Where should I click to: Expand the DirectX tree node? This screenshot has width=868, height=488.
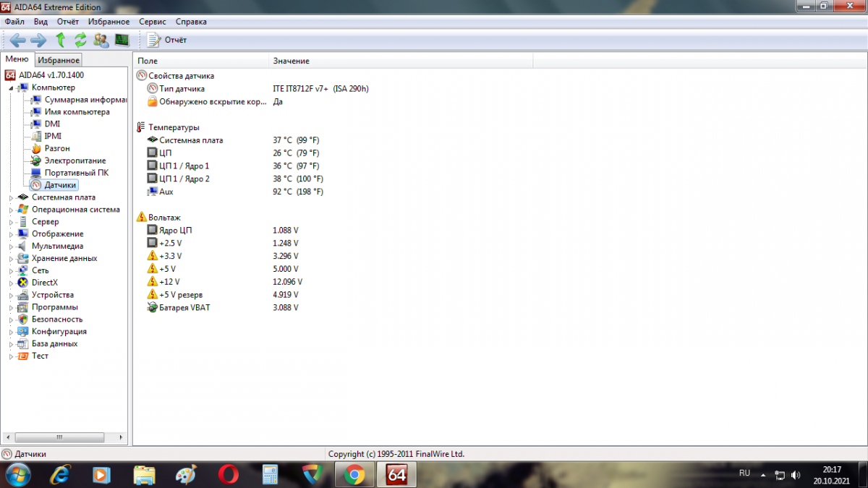click(x=11, y=283)
